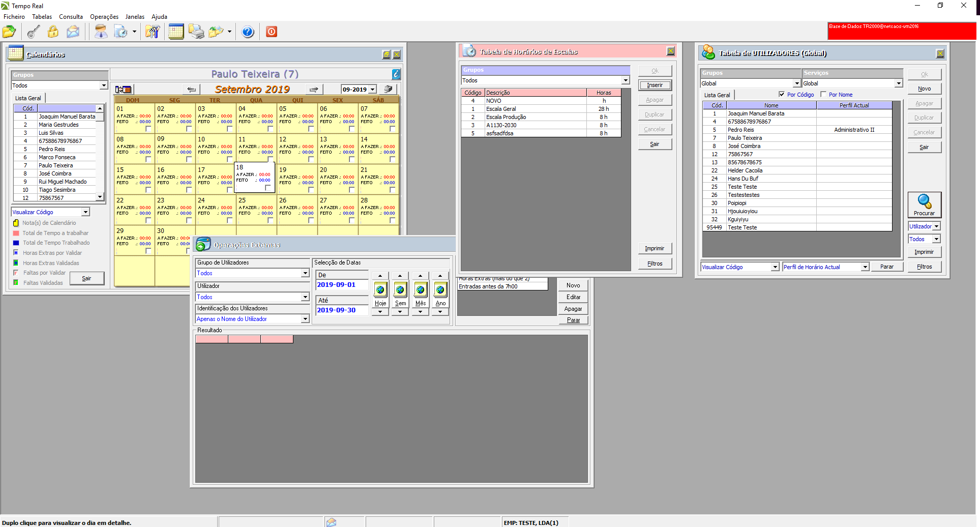The height and width of the screenshot is (527, 980).
Task: Tick the checkbox on calendar day 27
Action: tap(352, 220)
